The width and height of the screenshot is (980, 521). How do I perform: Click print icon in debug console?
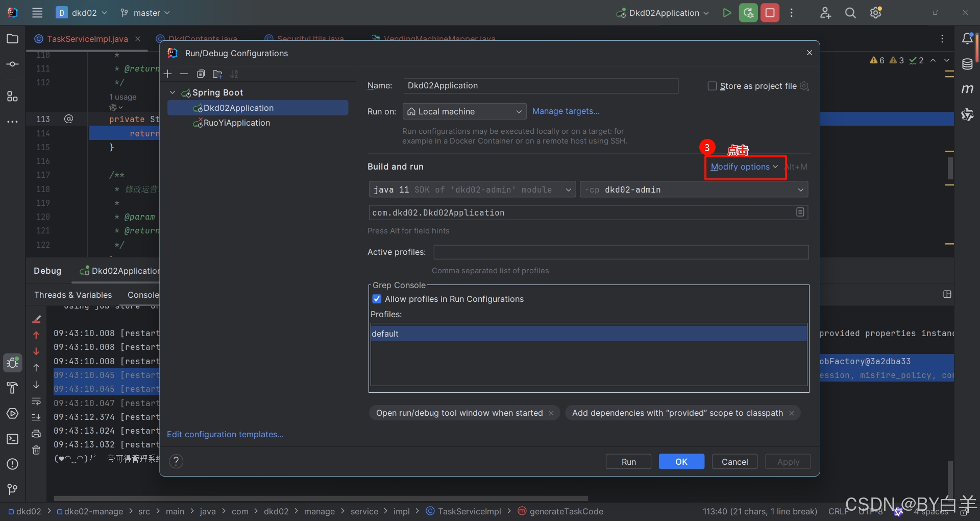click(x=36, y=434)
